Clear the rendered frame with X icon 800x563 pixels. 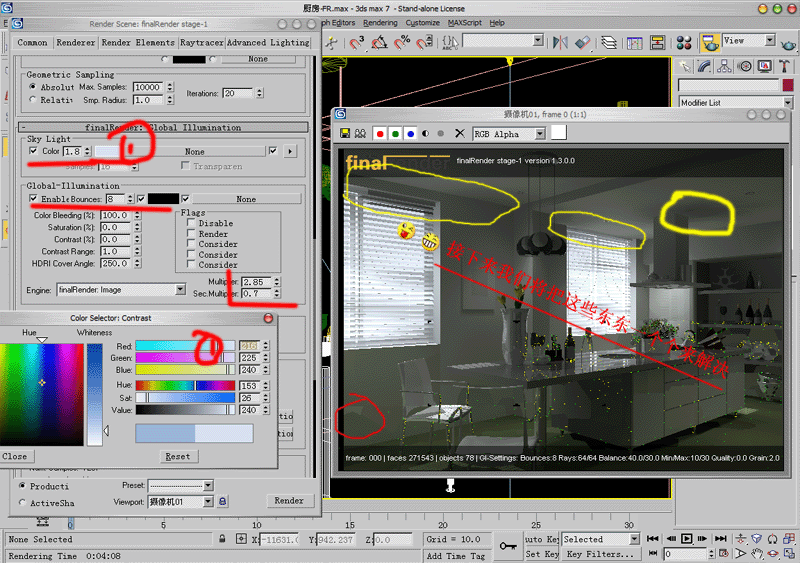(x=460, y=133)
